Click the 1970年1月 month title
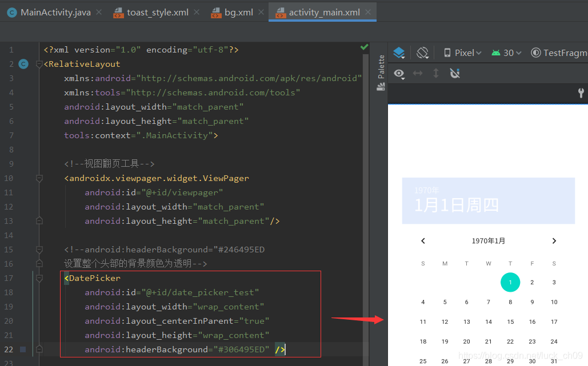The height and width of the screenshot is (366, 588). tap(488, 241)
